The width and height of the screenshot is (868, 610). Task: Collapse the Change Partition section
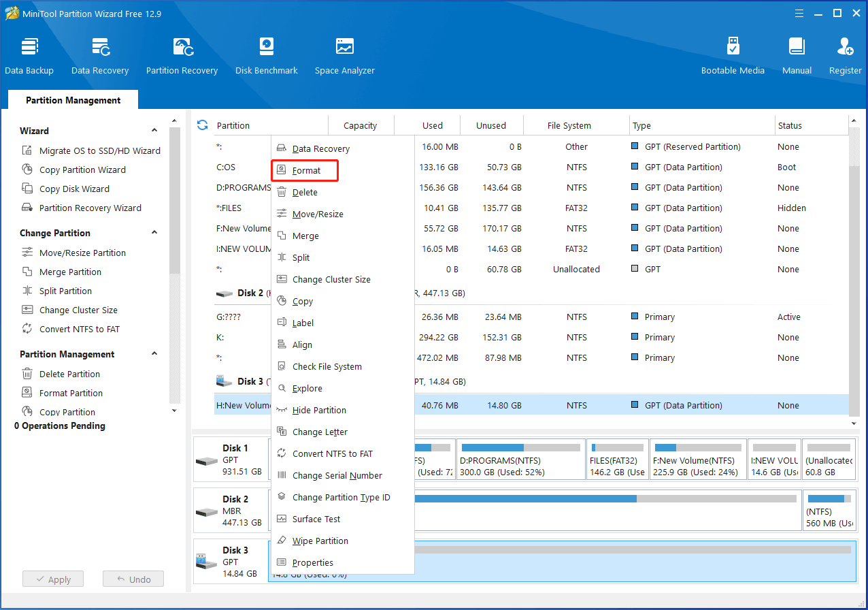tap(154, 233)
